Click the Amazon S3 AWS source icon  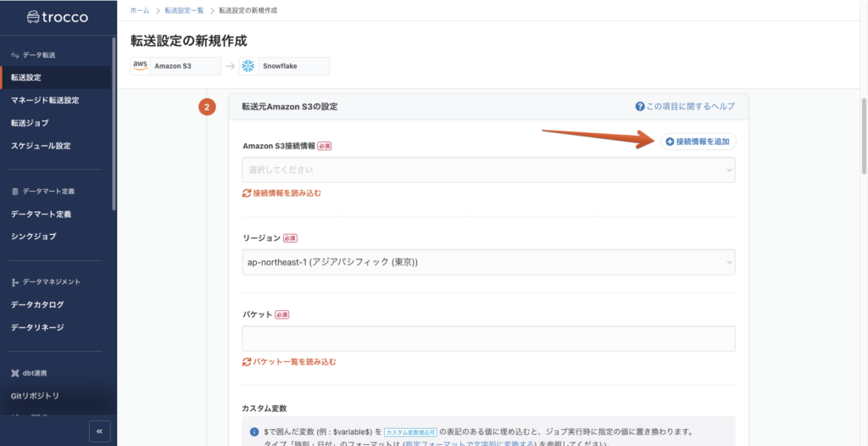(142, 66)
